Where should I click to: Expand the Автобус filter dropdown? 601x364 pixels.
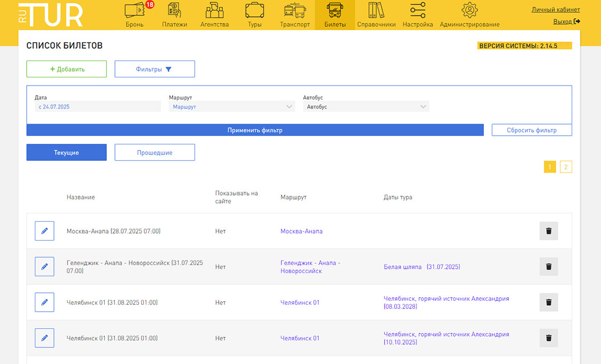[366, 106]
